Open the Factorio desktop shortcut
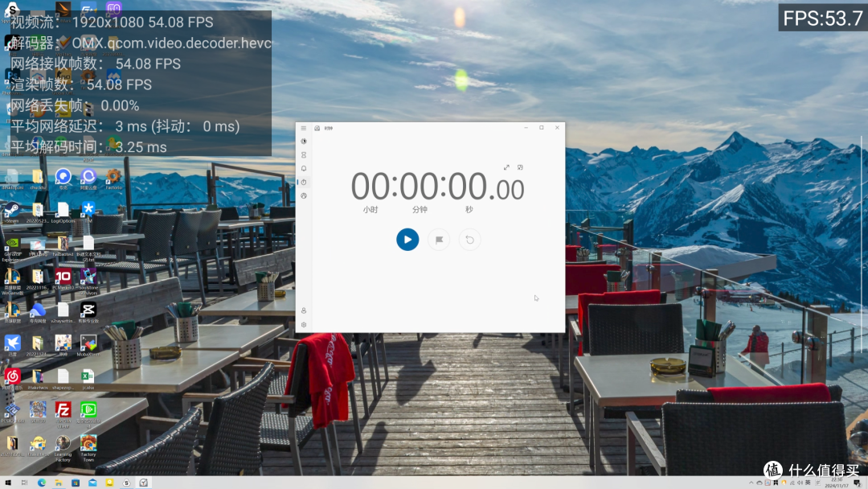Screen dimensions: 868x489 click(x=113, y=179)
